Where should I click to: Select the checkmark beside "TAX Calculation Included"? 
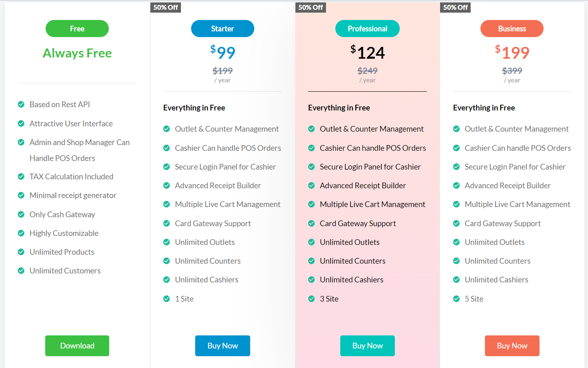(21, 176)
